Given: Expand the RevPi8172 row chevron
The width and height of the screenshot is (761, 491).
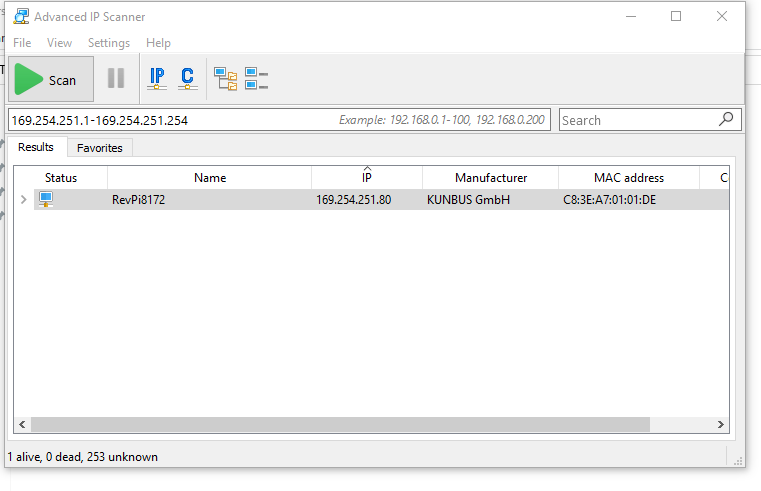Looking at the screenshot, I should [x=23, y=199].
